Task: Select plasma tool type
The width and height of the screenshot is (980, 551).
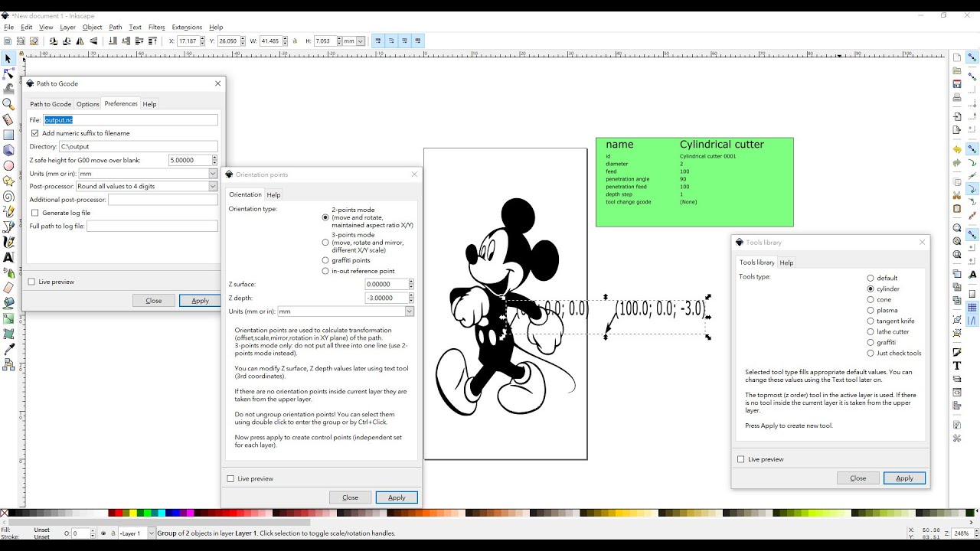Action: [871, 310]
